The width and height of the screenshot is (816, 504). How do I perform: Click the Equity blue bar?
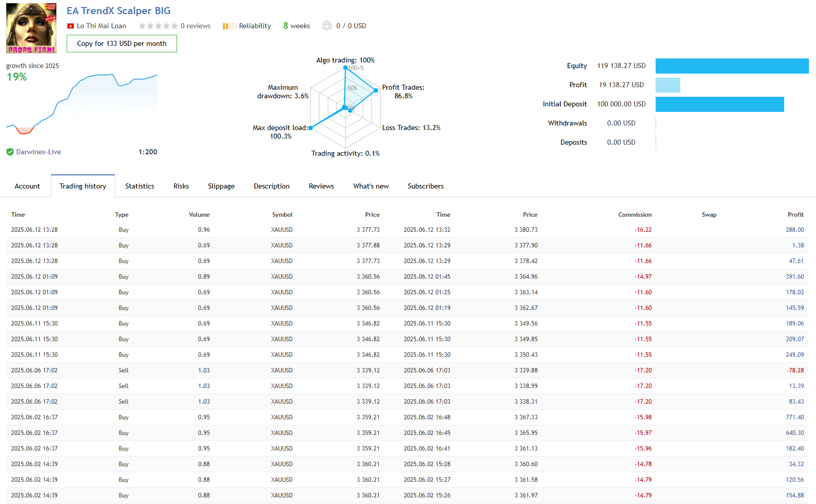(732, 66)
